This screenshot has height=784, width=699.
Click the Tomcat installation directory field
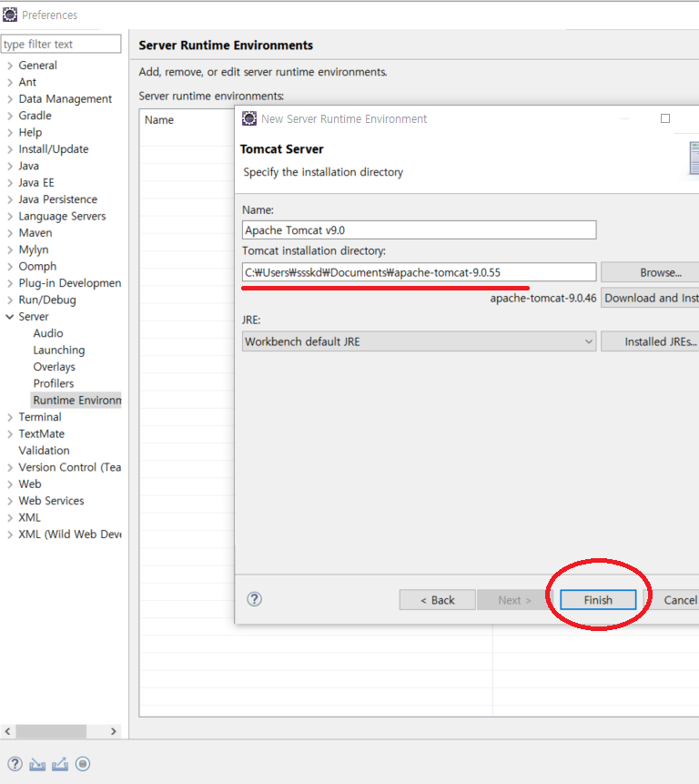(x=419, y=272)
